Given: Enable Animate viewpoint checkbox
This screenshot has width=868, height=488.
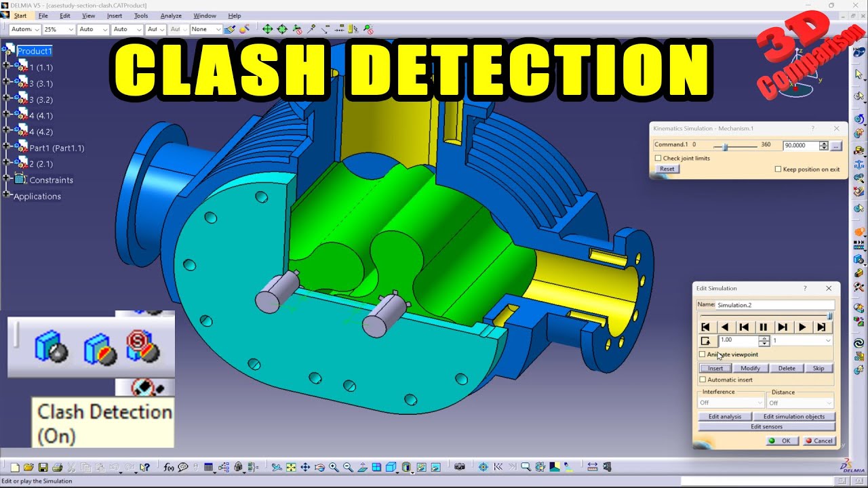Looking at the screenshot, I should [x=702, y=354].
